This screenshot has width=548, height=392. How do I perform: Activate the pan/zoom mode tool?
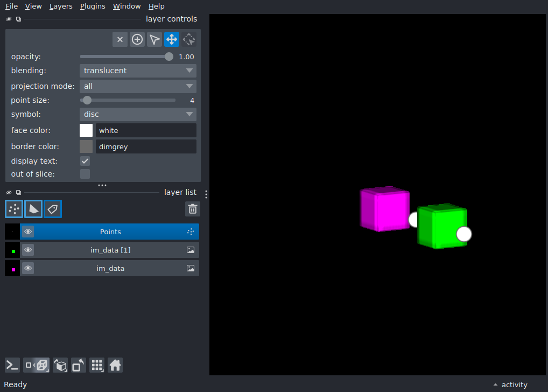[x=172, y=39]
